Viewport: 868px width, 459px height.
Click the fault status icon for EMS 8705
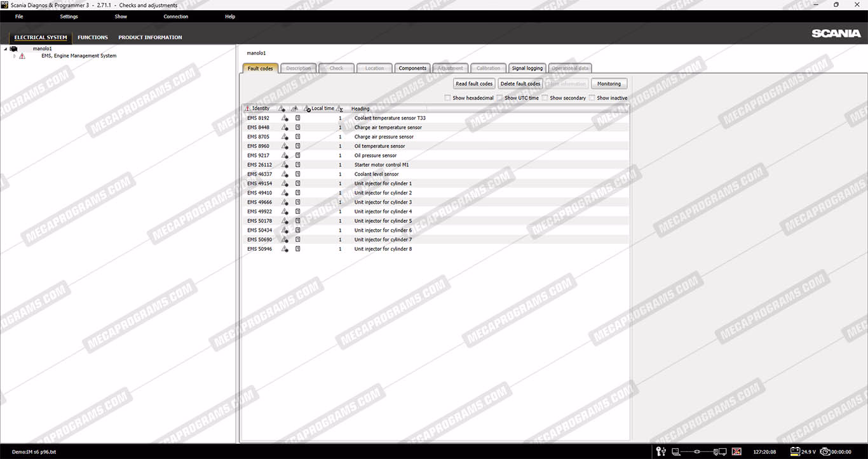click(x=285, y=136)
